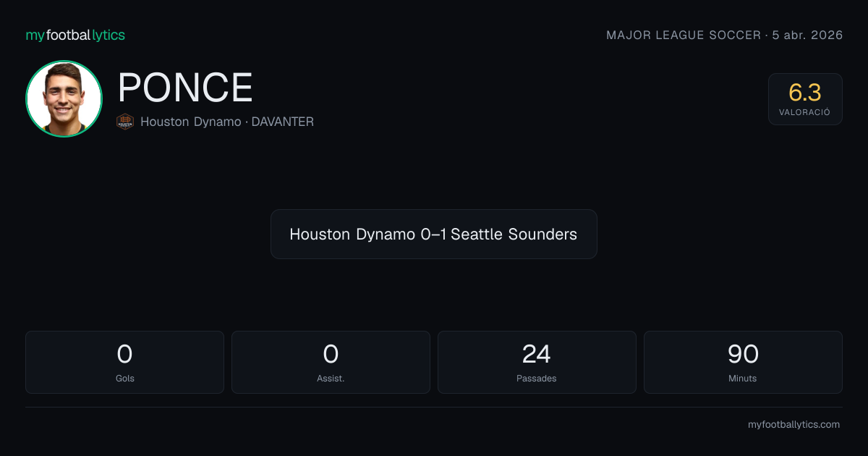Click the Seattle Sounders name in score

514,234
